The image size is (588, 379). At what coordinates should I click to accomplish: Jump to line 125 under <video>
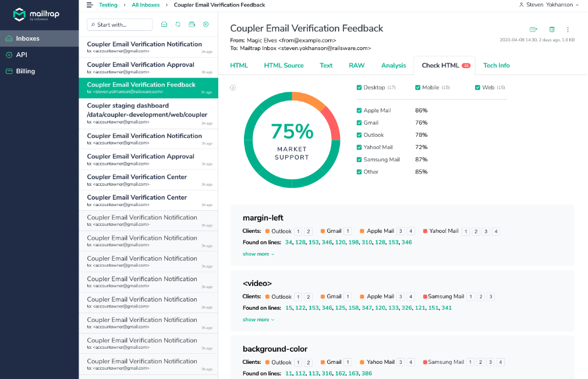340,308
